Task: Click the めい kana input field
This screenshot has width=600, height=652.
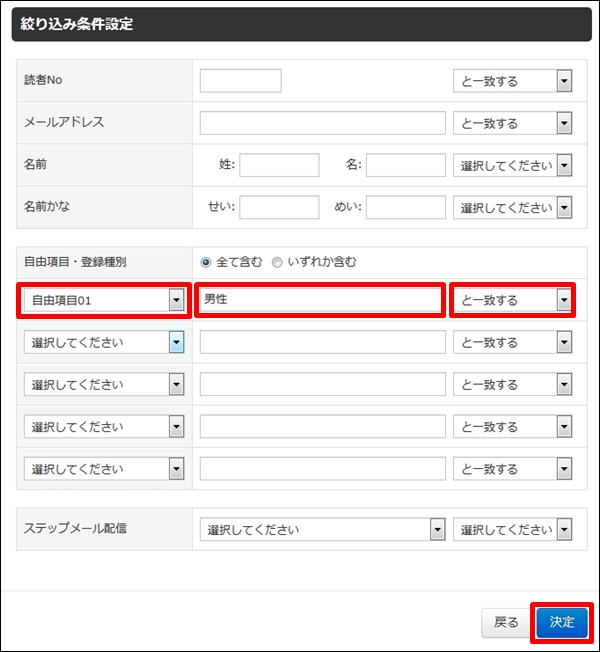Action: [405, 207]
